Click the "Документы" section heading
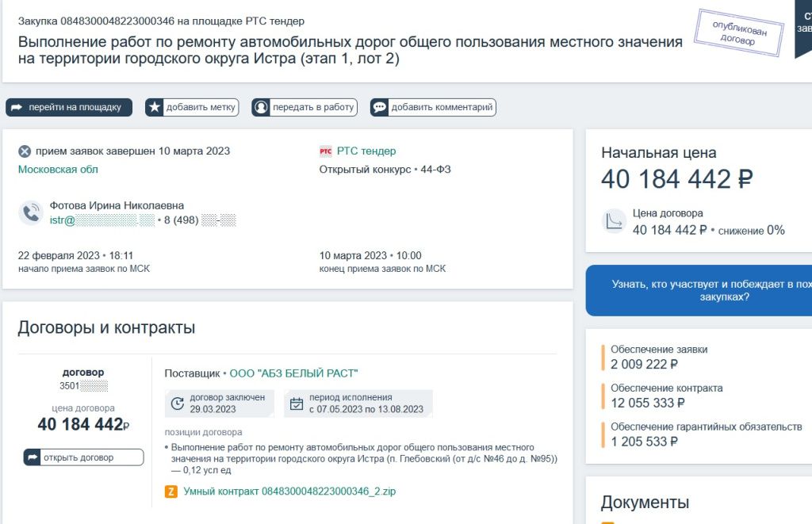The height and width of the screenshot is (524, 812). click(645, 502)
